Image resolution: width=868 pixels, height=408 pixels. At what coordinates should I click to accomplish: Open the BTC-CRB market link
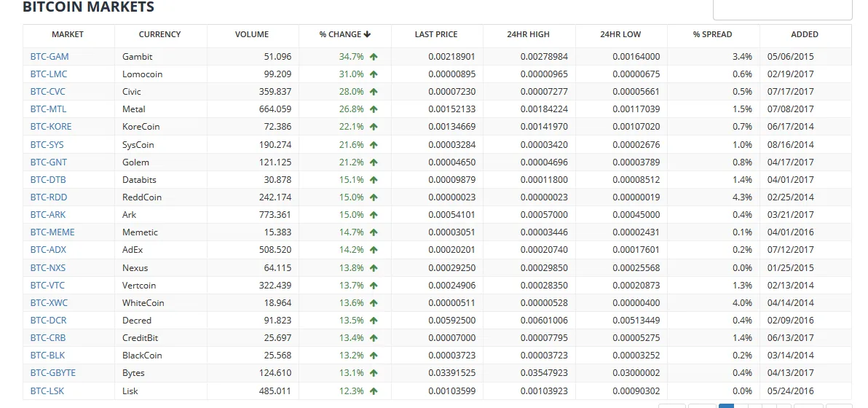coord(48,338)
